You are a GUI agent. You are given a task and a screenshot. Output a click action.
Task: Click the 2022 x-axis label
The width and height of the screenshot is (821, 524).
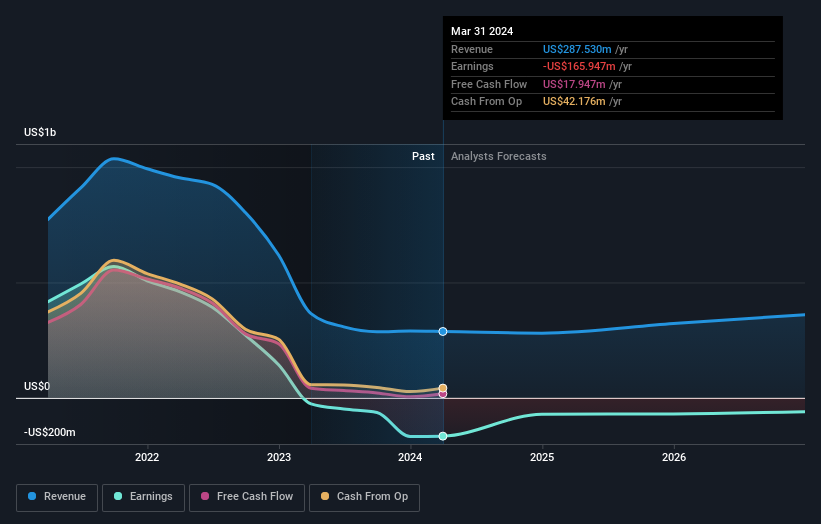tap(147, 458)
